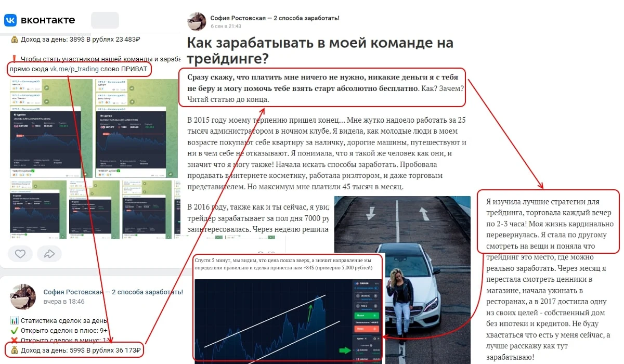The height and width of the screenshot is (364, 624).
Task: Open the GBP/JPY trade screenshot thumbnail
Action: pyautogui.click(x=136, y=128)
